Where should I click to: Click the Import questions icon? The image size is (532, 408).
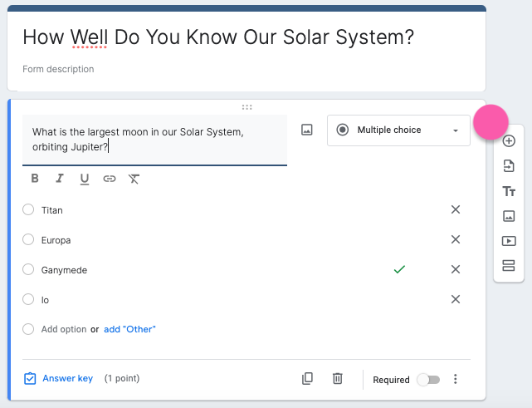coord(509,166)
